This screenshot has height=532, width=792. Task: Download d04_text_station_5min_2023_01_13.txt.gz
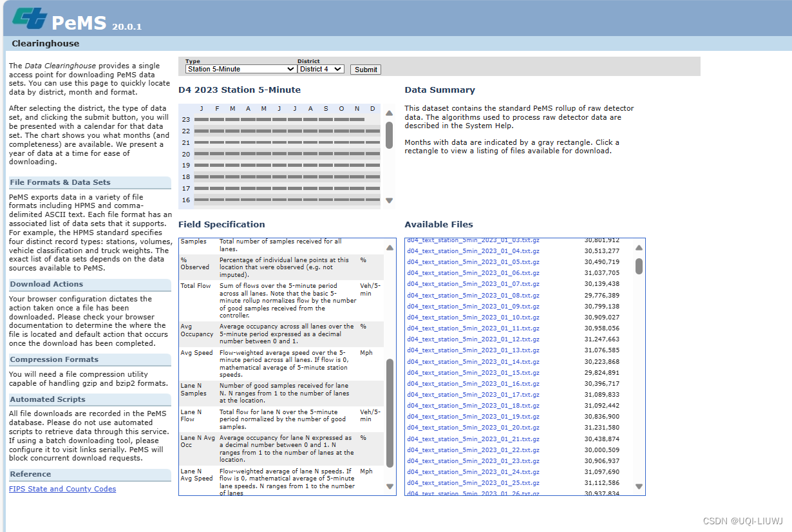[473, 350]
